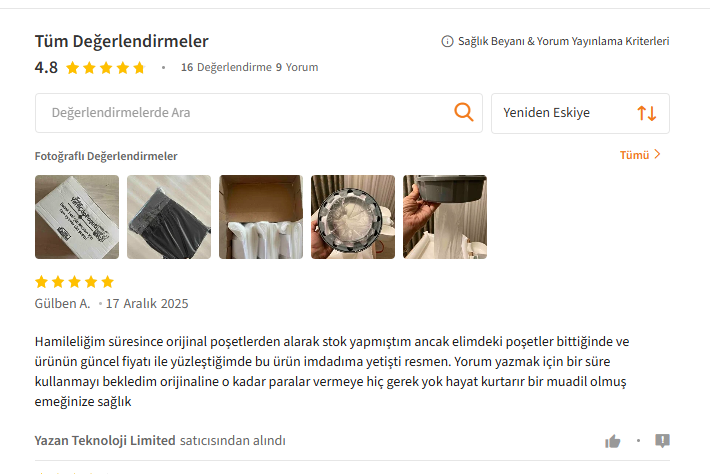Screen dimensions: 710x474
Task: Open the open box with rolls photo
Action: pos(261,217)
